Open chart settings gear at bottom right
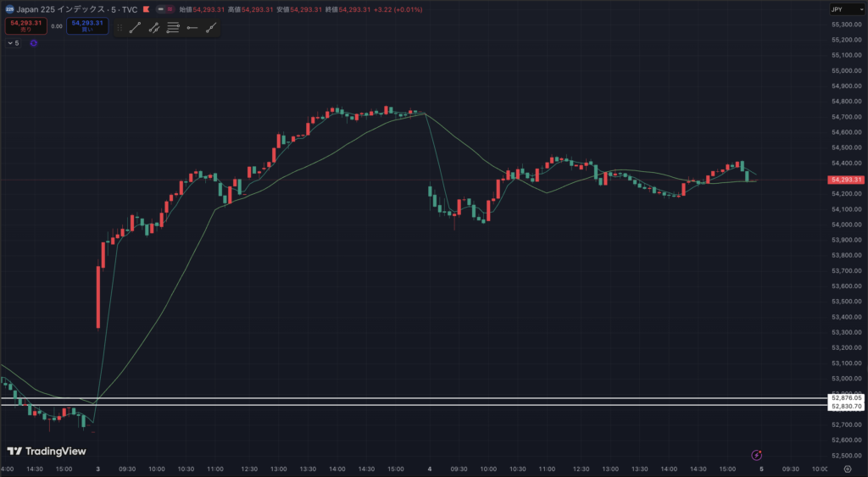Screen dimensions: 868x477 [x=847, y=469]
